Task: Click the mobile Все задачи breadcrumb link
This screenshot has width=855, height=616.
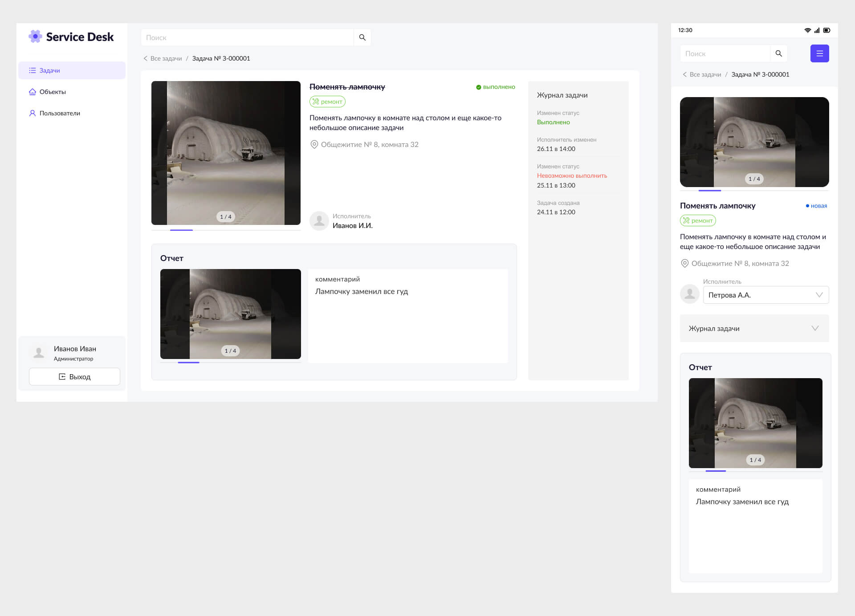Action: click(x=705, y=74)
